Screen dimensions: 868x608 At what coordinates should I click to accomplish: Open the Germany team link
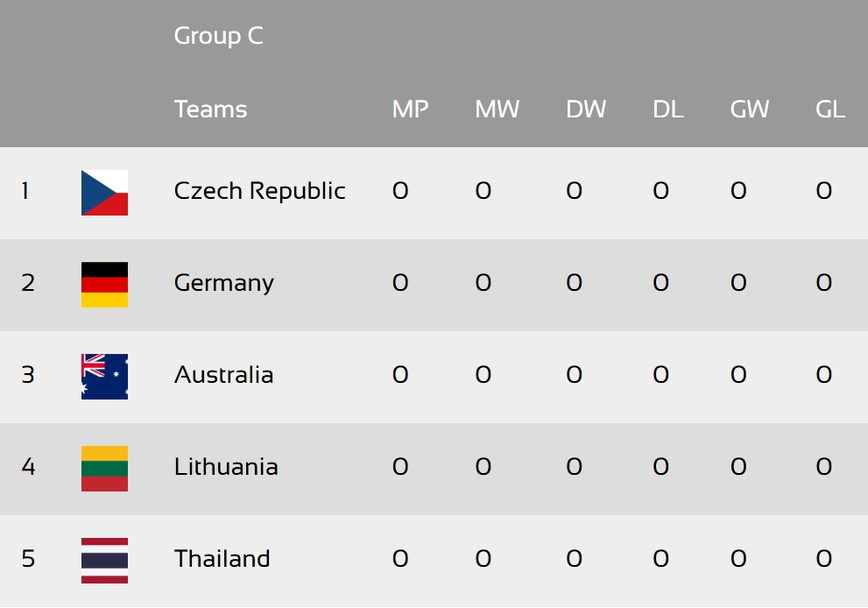tap(224, 284)
